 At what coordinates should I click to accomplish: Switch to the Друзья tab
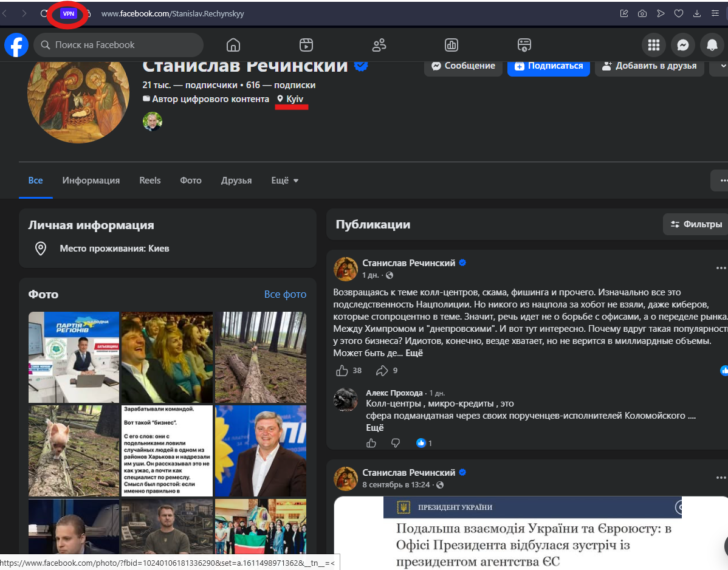tap(236, 180)
